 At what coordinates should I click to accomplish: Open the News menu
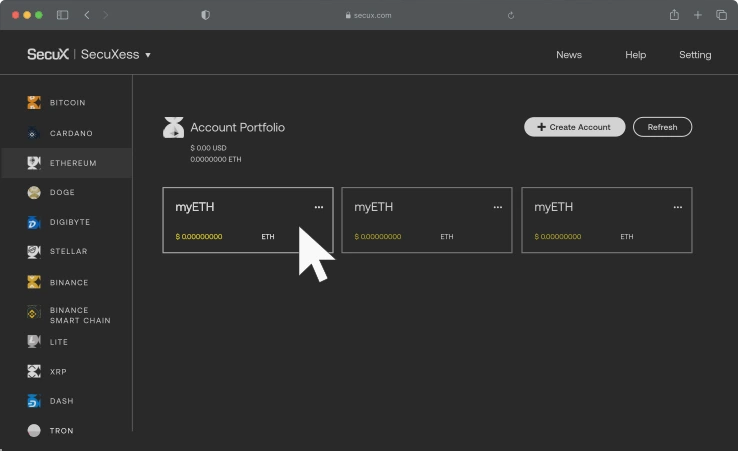coord(569,55)
